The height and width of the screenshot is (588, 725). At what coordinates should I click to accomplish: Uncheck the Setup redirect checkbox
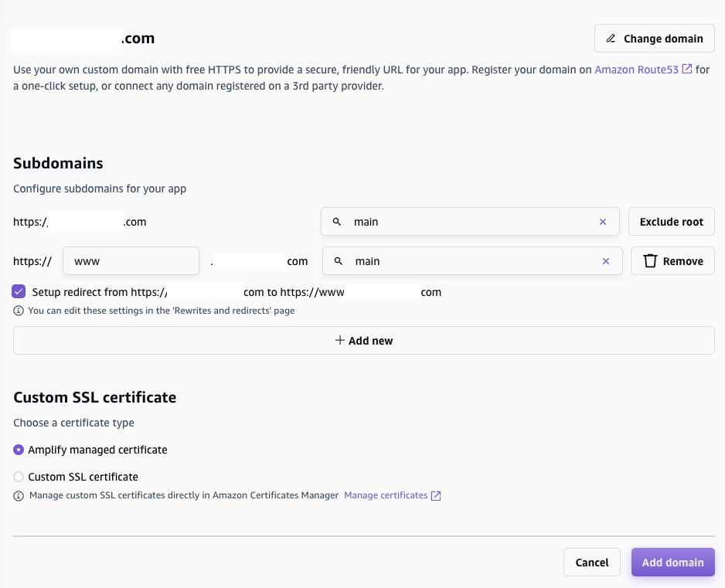pyautogui.click(x=20, y=292)
